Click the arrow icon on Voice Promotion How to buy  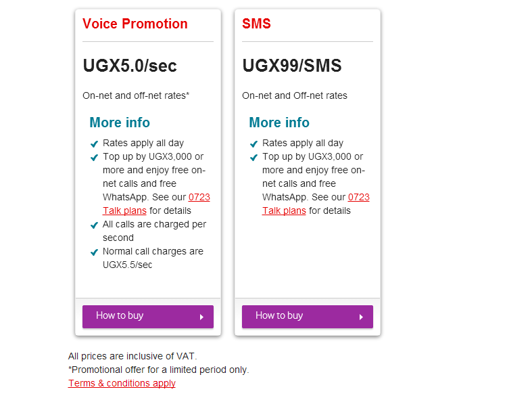[x=201, y=317]
